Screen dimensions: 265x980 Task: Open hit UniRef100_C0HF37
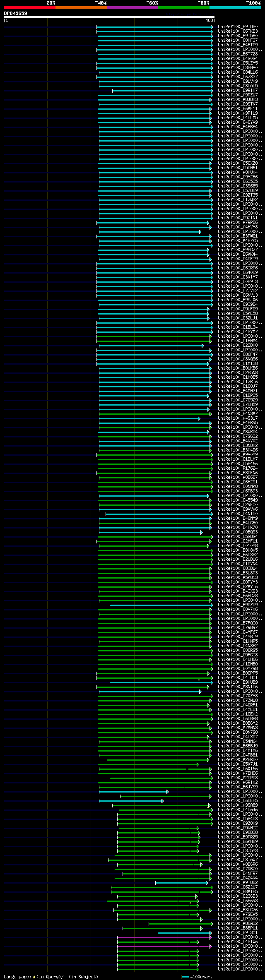point(238,40)
